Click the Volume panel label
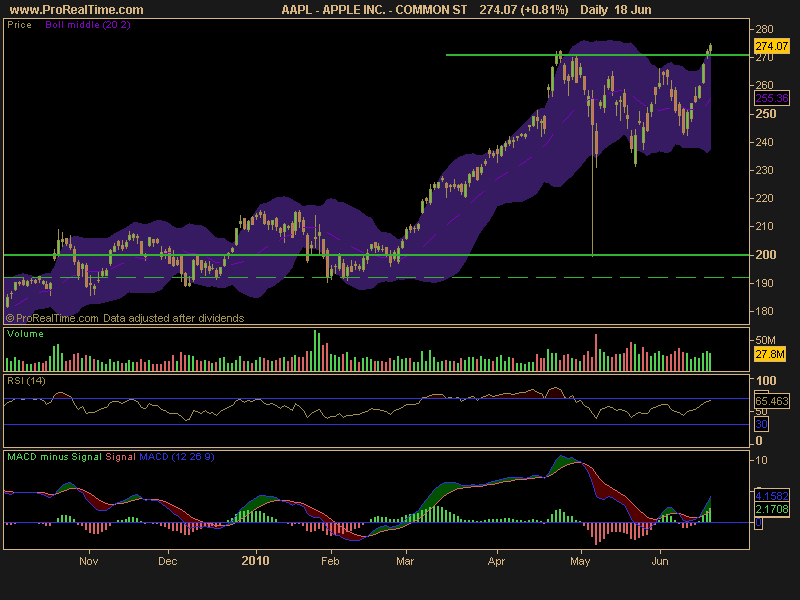The image size is (800, 600). 25,334
